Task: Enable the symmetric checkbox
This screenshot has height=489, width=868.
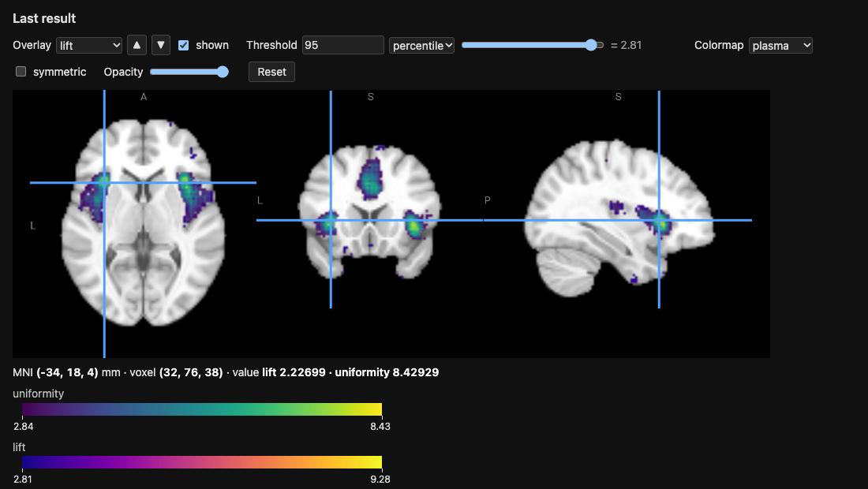Action: (21, 71)
